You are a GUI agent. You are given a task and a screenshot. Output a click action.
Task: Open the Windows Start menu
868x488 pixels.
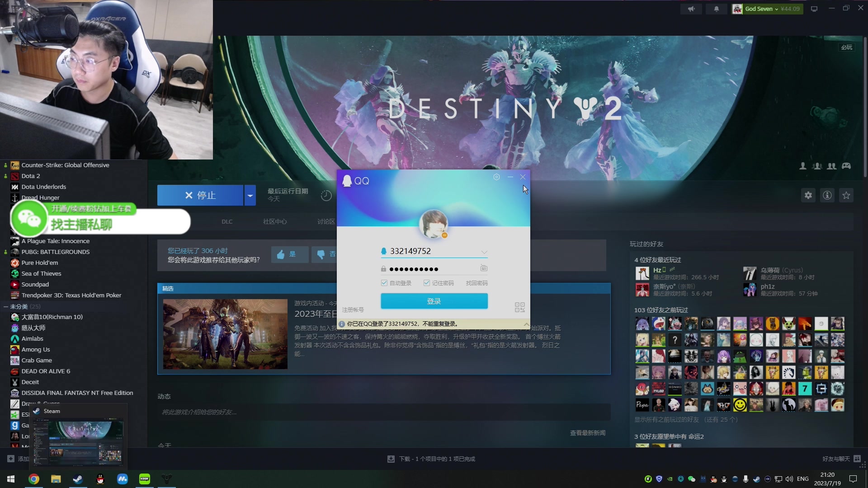(x=11, y=479)
